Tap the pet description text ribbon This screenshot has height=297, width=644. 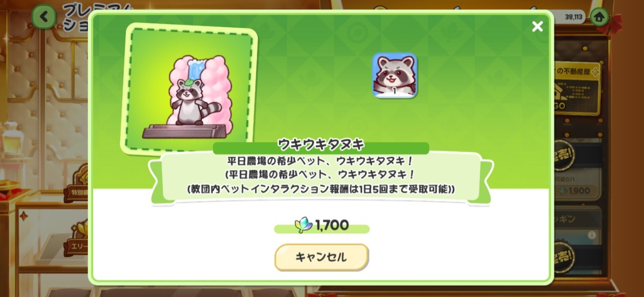point(321,176)
